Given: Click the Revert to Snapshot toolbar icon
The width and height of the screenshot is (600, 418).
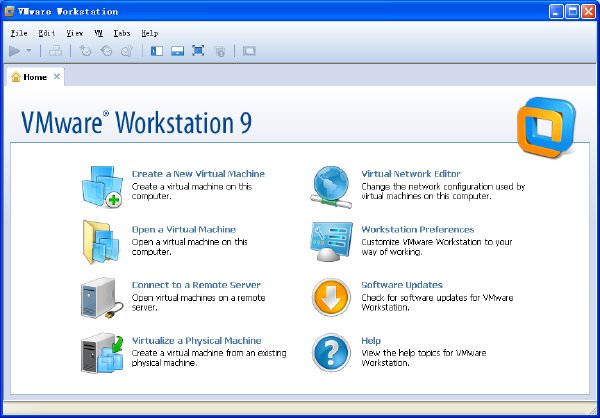Looking at the screenshot, I should (106, 51).
